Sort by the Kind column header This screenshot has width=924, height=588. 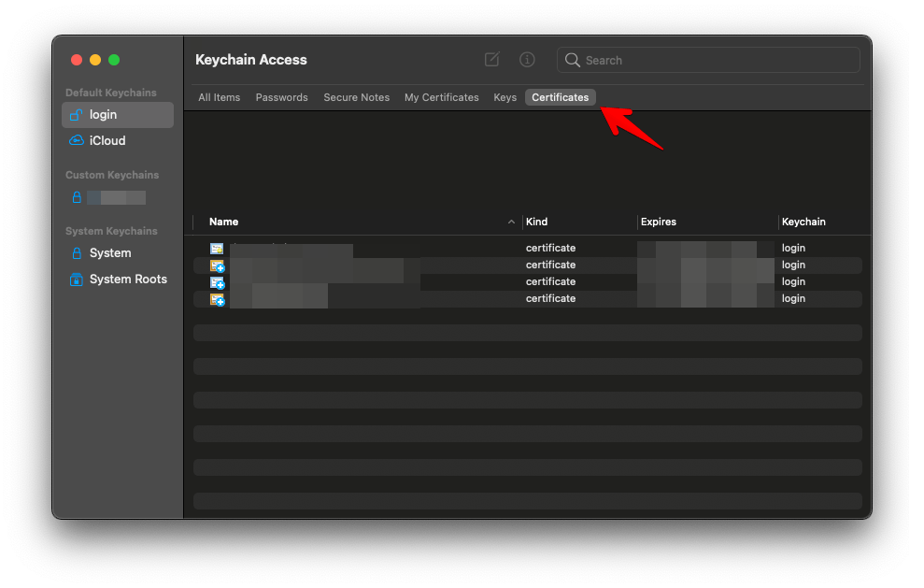pos(537,222)
